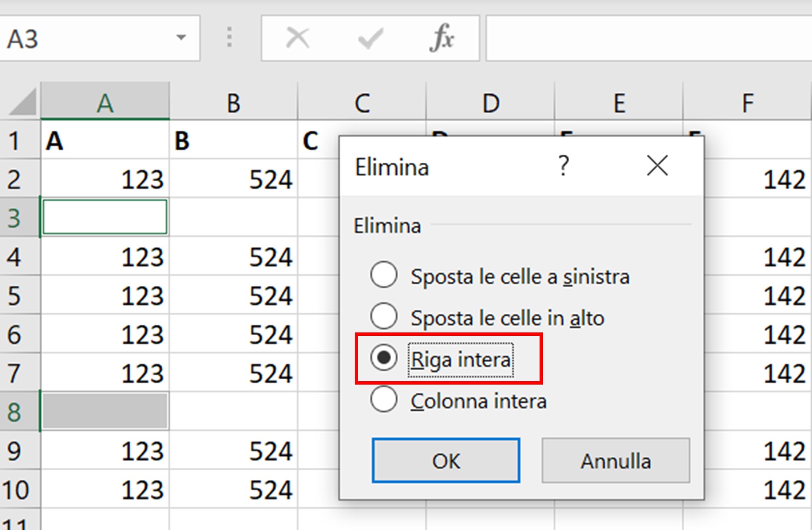The image size is (812, 530).
Task: Select 'Sposta le celle in alto' option
Action: click(487, 317)
